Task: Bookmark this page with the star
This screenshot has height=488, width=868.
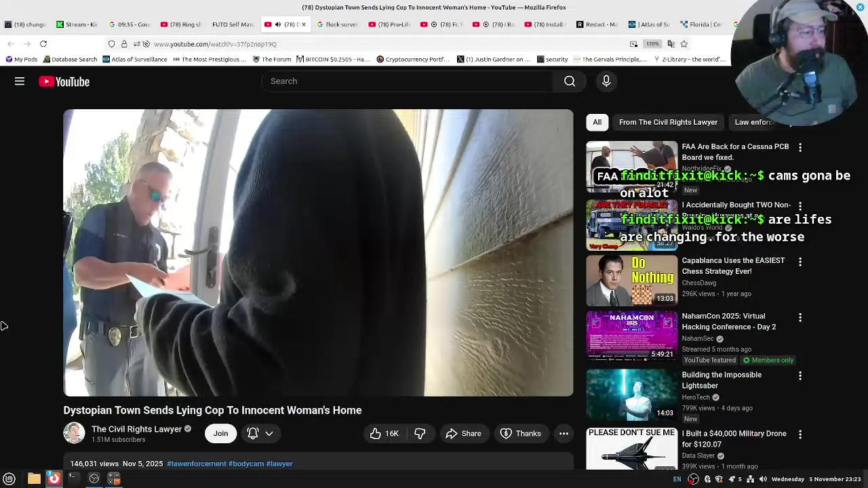Action: tap(684, 44)
